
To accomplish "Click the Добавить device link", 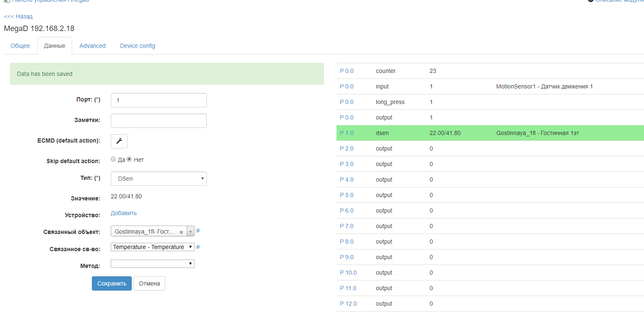I will [124, 213].
